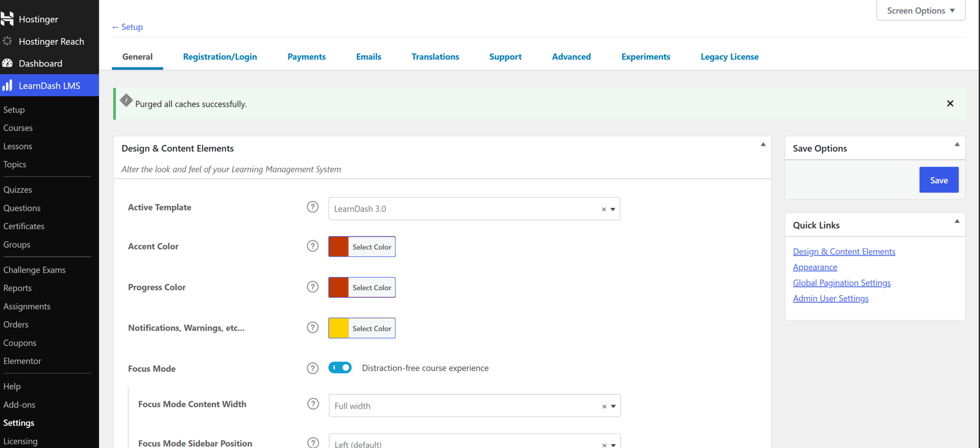Click Select Color for Accent Color
980x448 pixels.
tap(372, 247)
